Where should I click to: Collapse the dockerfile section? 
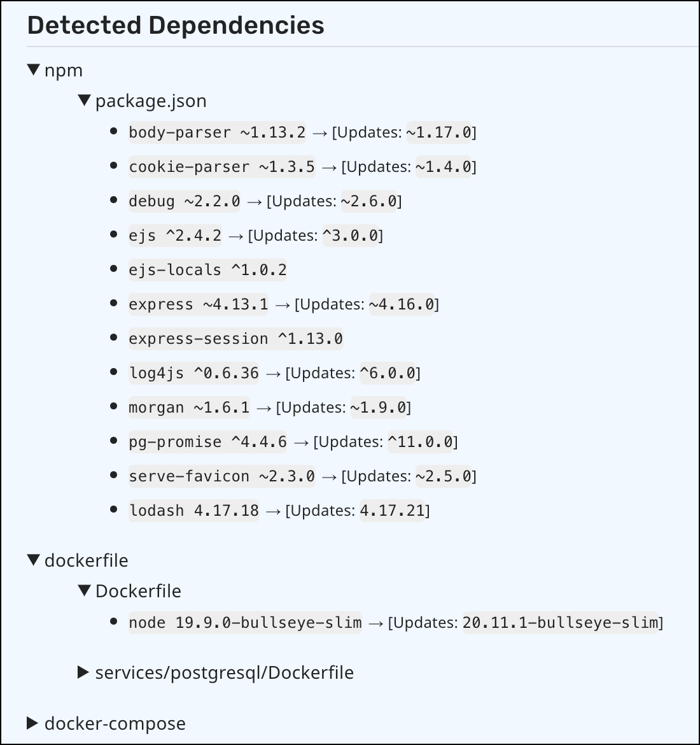point(34,560)
